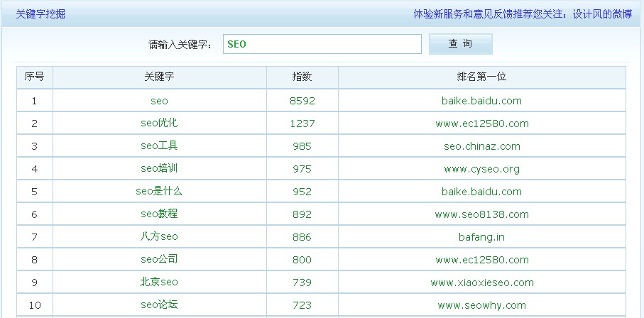644x318 pixels.
Task: Click the index value 886
Action: coord(302,237)
